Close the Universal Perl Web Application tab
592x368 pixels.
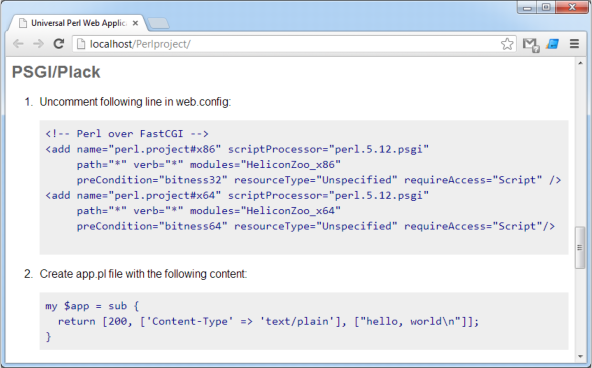[136, 23]
